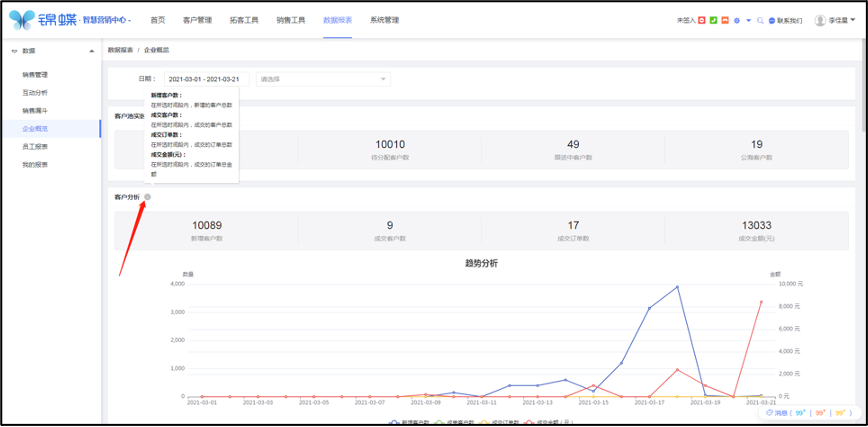
Task: Open the user name account dropdown arrow
Action: 853,20
